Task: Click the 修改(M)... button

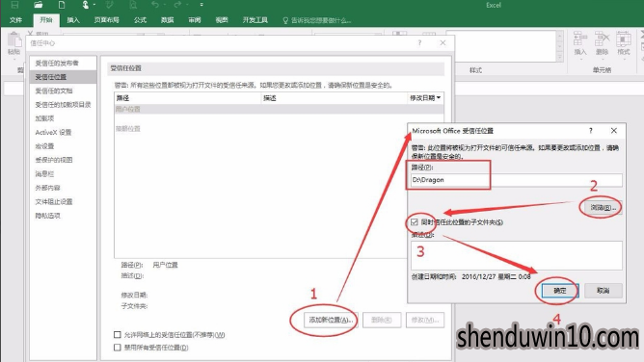Action: [x=425, y=320]
